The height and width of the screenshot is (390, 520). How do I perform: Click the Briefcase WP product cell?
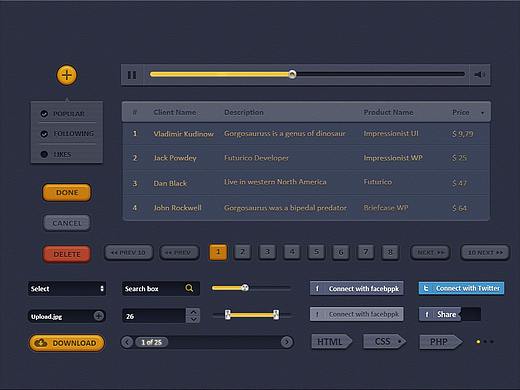point(386,208)
